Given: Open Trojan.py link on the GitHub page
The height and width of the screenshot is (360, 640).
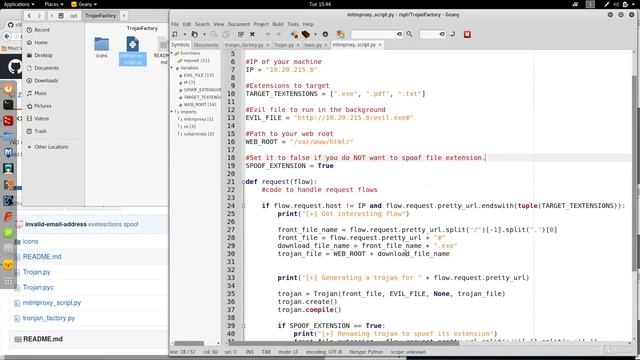Looking at the screenshot, I should [x=36, y=272].
